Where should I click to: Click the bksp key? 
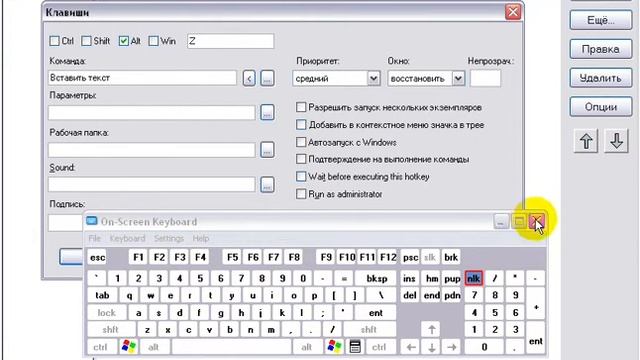[376, 278]
